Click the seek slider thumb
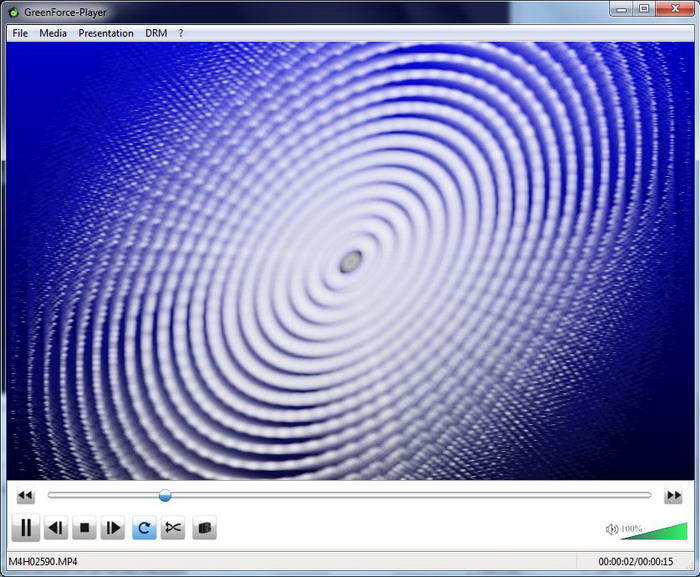Image resolution: width=700 pixels, height=577 pixels. coord(165,495)
